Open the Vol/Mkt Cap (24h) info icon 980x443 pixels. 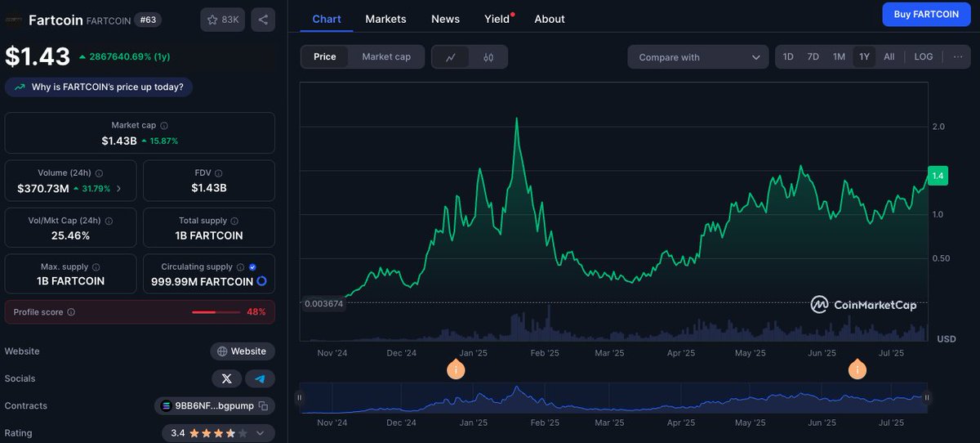pos(109,221)
